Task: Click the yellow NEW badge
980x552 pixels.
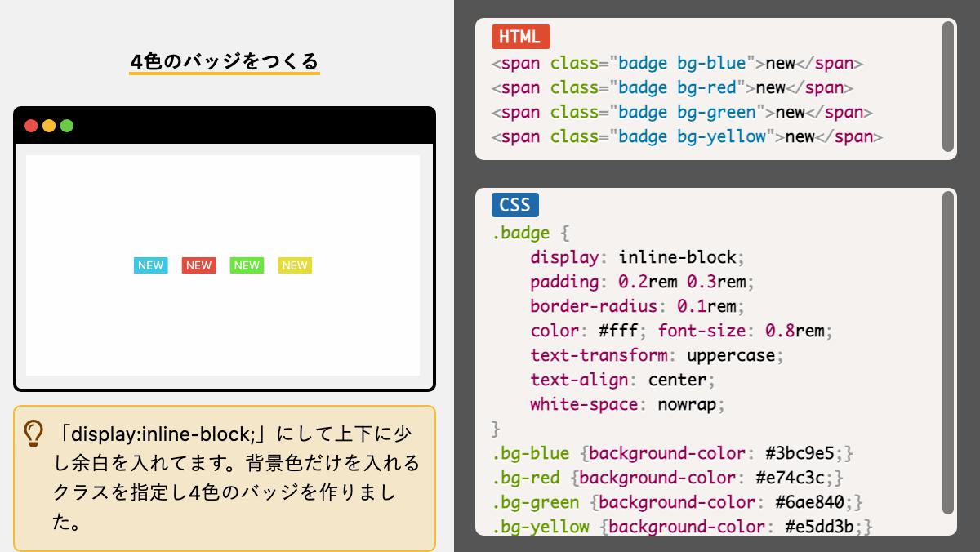Action: 295,265
